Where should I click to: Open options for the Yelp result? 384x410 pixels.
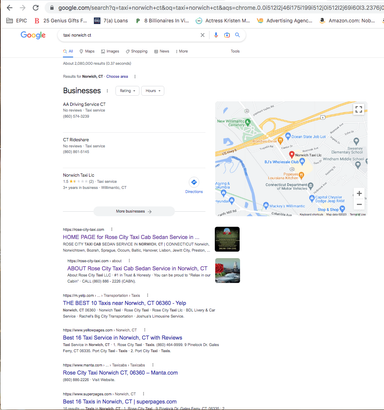147,295
